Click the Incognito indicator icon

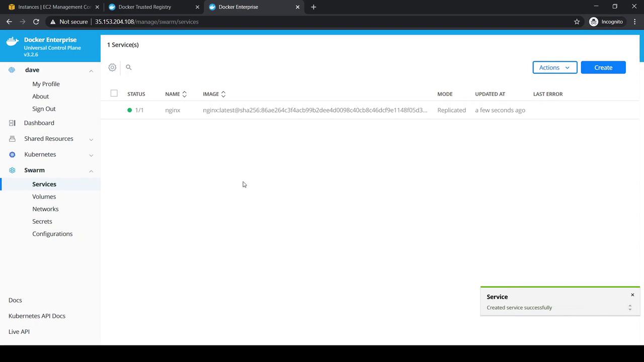tap(594, 22)
